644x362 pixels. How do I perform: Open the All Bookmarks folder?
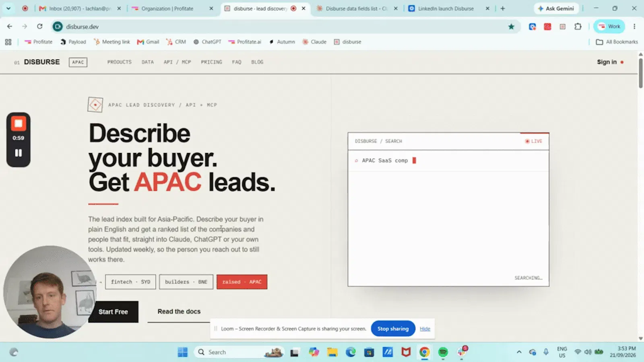[617, 42]
